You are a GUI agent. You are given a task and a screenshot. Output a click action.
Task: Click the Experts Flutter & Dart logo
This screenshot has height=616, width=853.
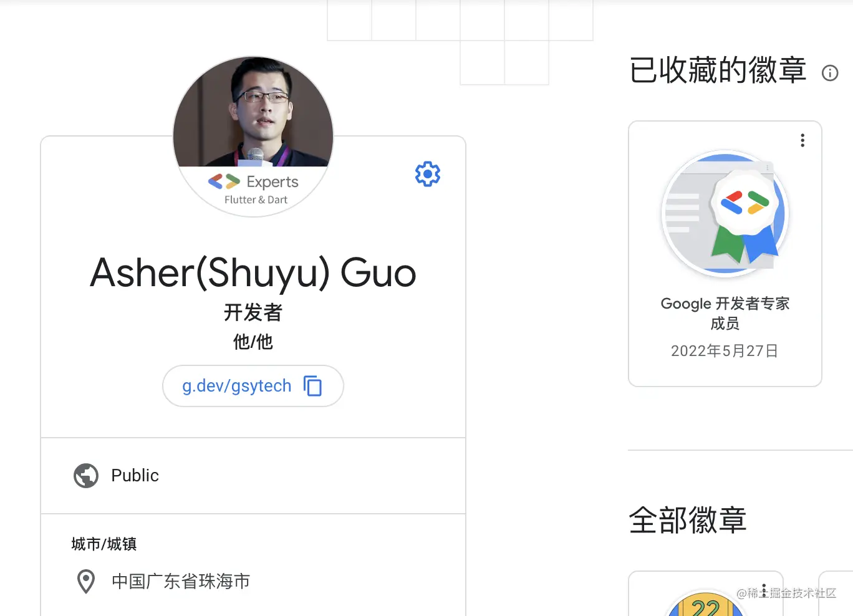[x=253, y=190]
